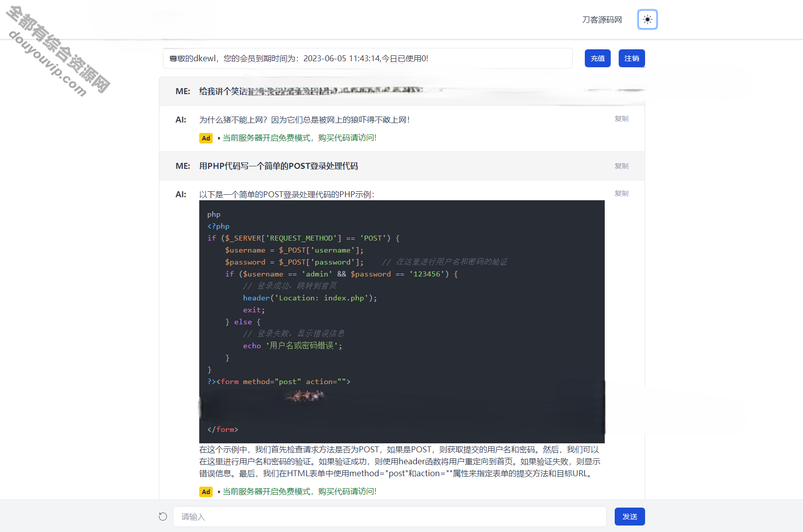The width and height of the screenshot is (803, 532).
Task: Click the 充值 recharge button
Action: [598, 58]
